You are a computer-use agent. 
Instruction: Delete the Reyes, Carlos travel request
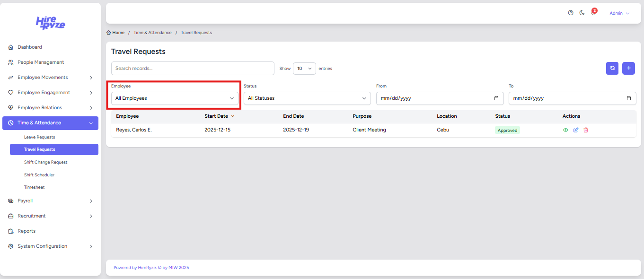coord(586,130)
